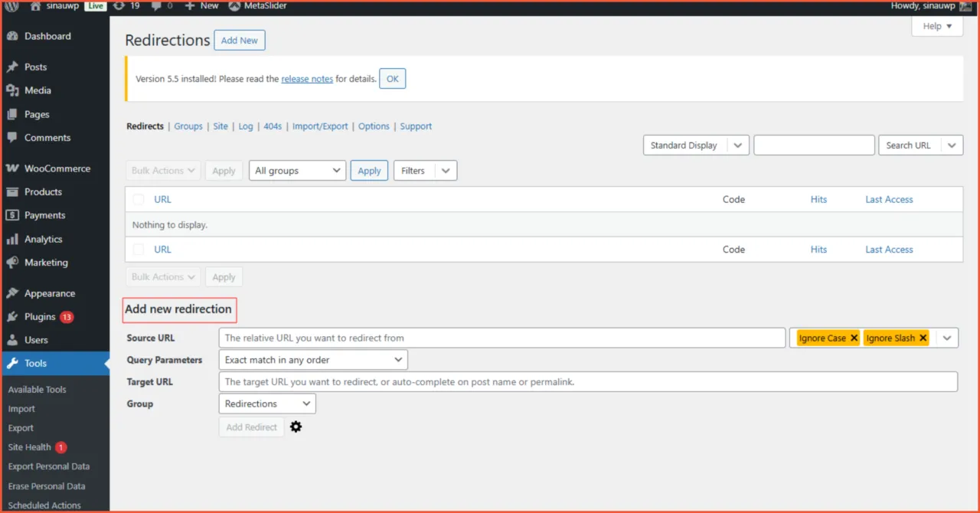Click the WordPress logo in the admin bar
This screenshot has height=513, width=980.
point(11,6)
